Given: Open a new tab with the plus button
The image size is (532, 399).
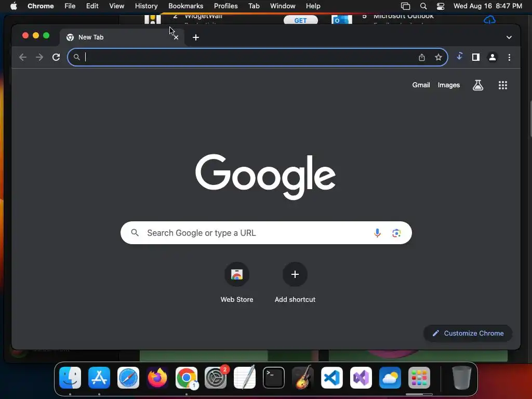Looking at the screenshot, I should [196, 37].
